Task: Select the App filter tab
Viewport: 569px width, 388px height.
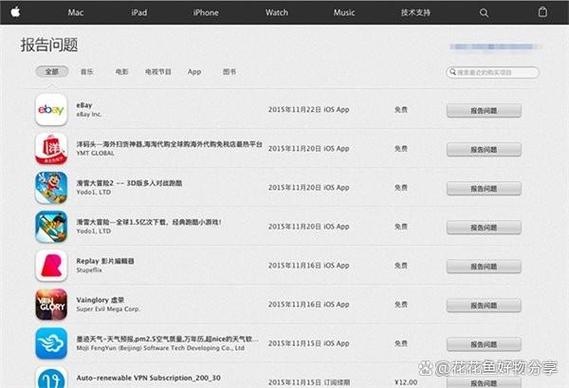Action: (195, 72)
